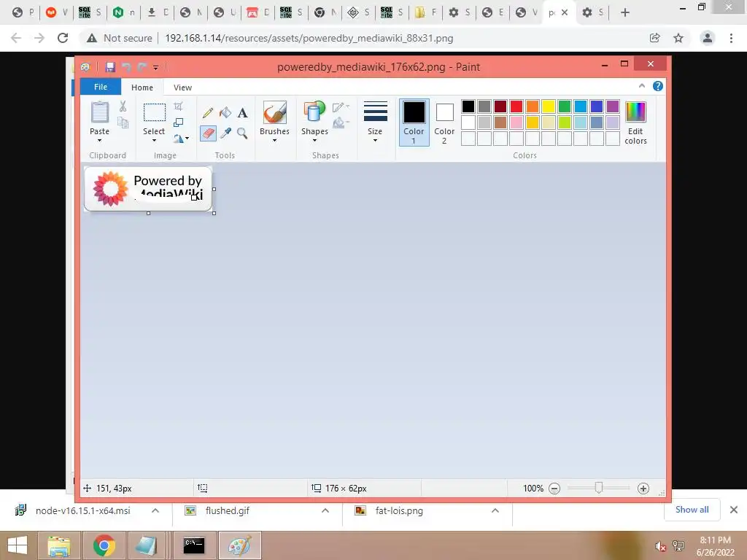Click the rectangular Select tool icon
The width and height of the screenshot is (747, 560).
click(x=155, y=113)
